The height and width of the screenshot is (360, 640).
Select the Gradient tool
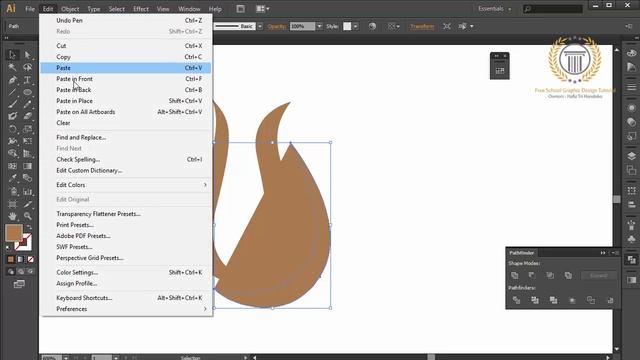click(27, 166)
